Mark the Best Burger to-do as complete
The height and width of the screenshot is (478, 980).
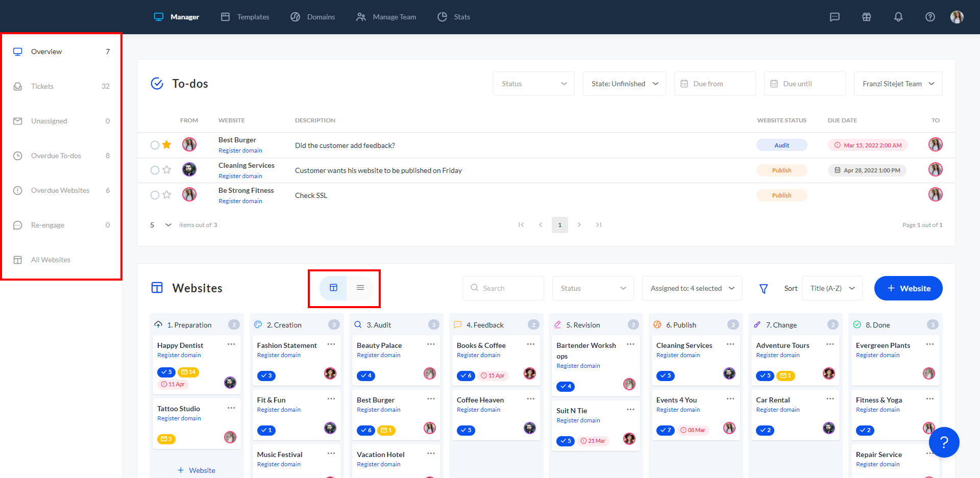pos(155,145)
